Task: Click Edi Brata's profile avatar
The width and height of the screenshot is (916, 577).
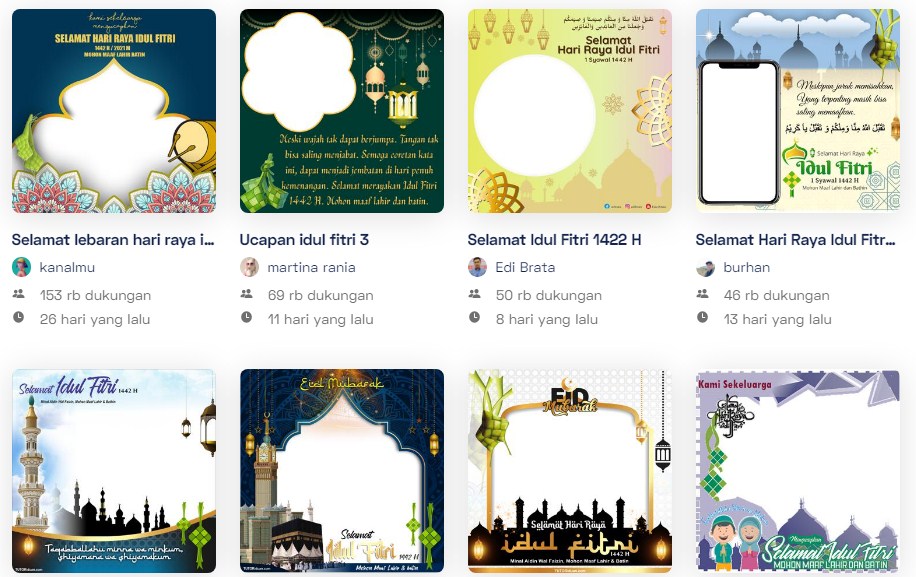Action: [477, 267]
